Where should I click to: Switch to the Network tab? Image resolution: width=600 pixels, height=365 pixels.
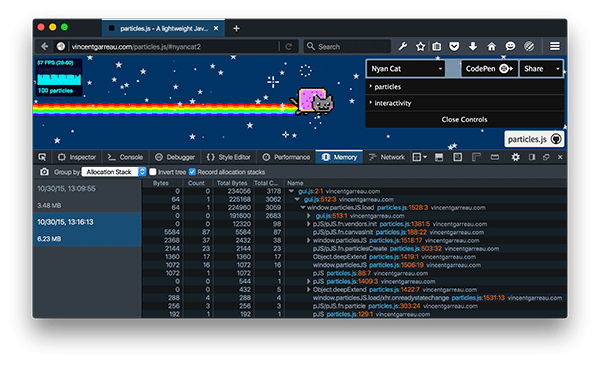coord(386,157)
